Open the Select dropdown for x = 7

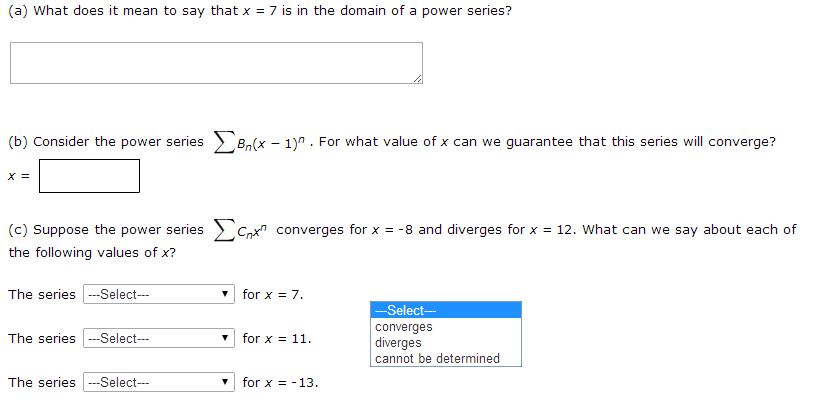[x=159, y=294]
